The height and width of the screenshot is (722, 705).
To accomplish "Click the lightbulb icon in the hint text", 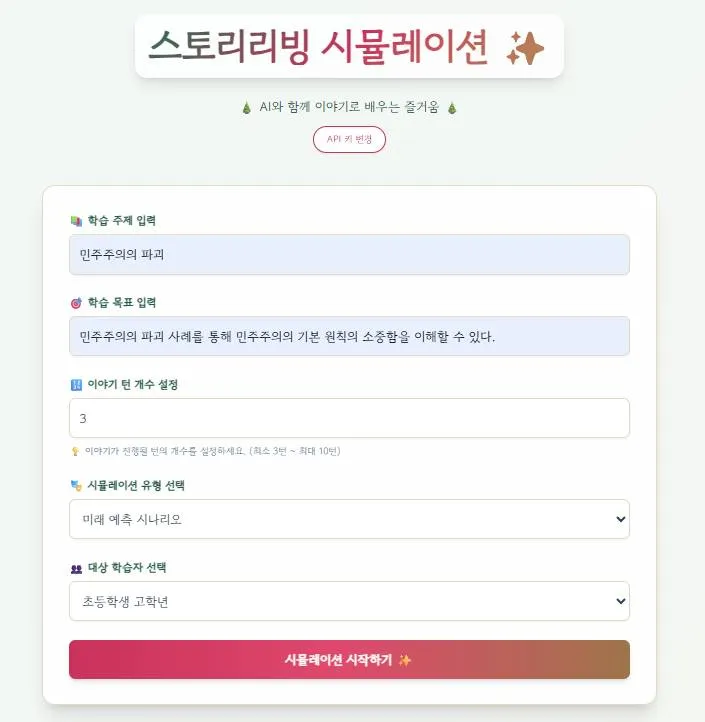I will point(74,451).
